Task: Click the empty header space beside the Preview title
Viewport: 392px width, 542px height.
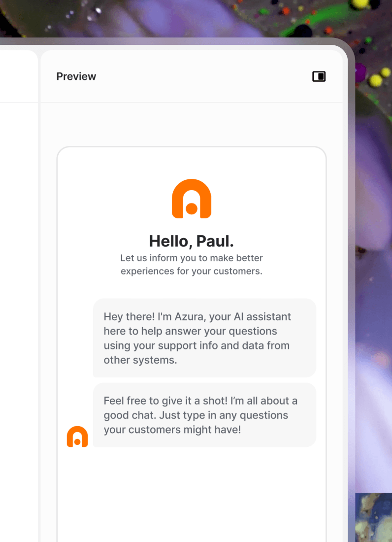Action: [x=204, y=76]
